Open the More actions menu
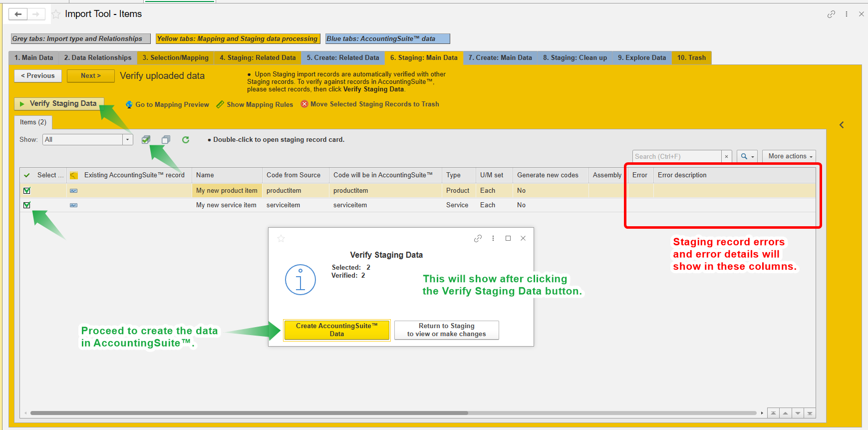This screenshot has width=868, height=430. pos(789,156)
